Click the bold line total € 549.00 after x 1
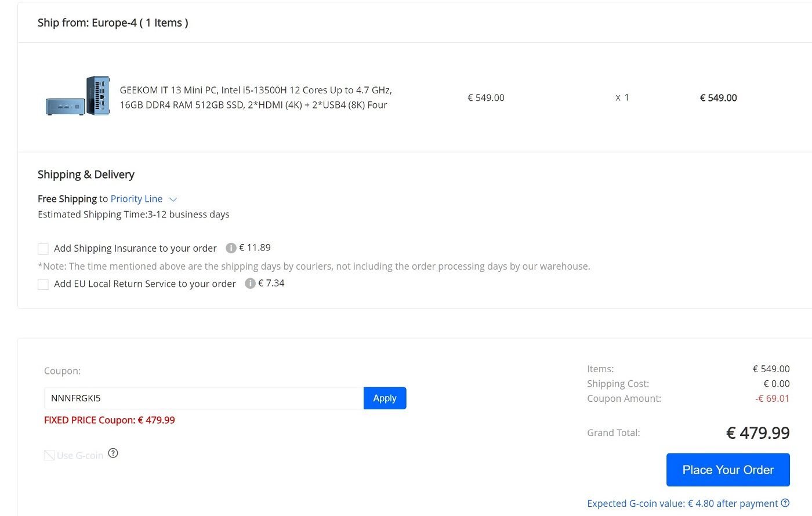 [x=719, y=98]
